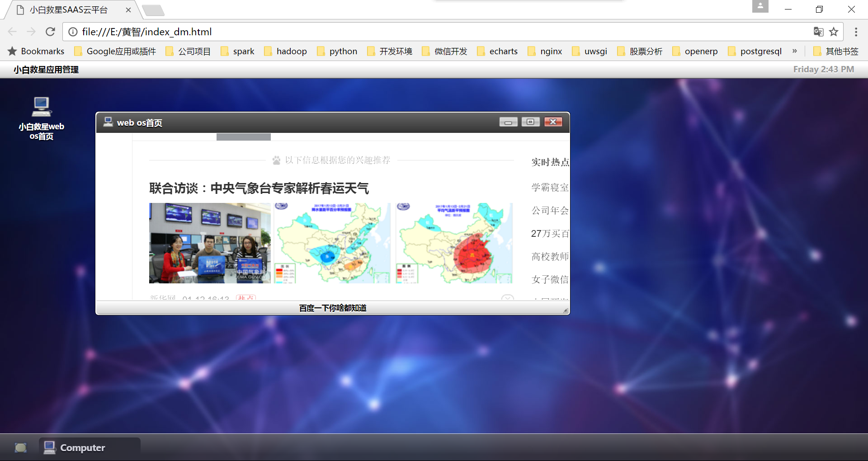Click the browser forward arrow
Screen dimensions: 868x461
click(31, 32)
